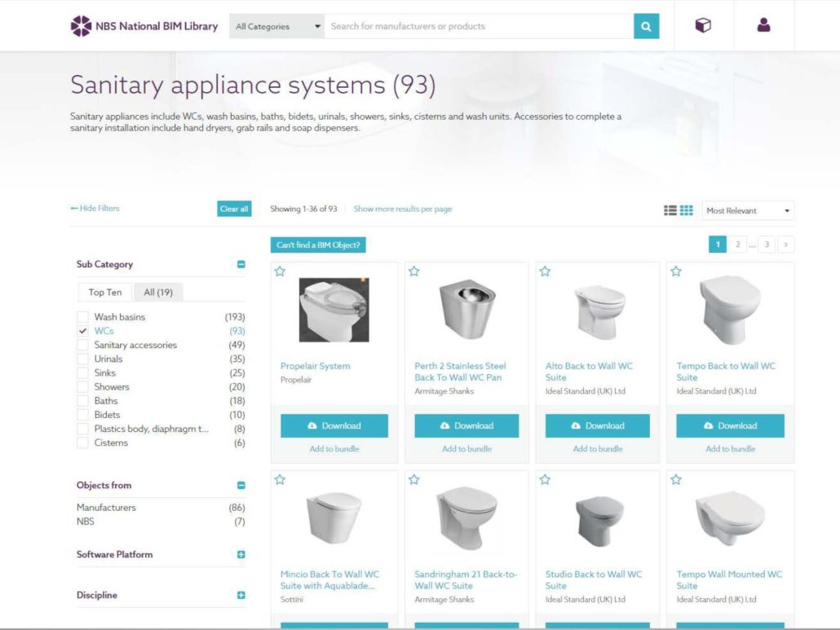Viewport: 840px width, 630px height.
Task: Check the Sanitary accessories filter
Action: coord(82,345)
